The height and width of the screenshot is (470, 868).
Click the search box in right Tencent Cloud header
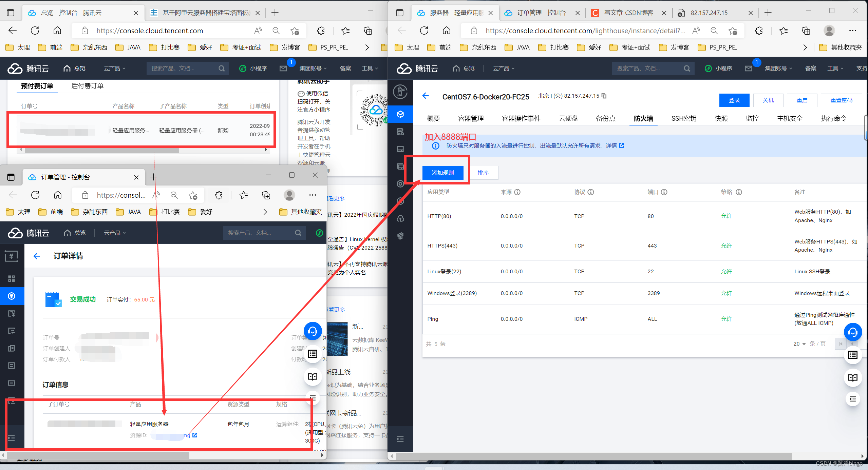point(653,68)
